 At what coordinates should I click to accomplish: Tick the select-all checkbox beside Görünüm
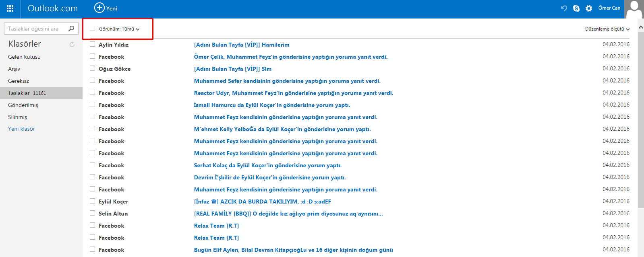pos(93,29)
